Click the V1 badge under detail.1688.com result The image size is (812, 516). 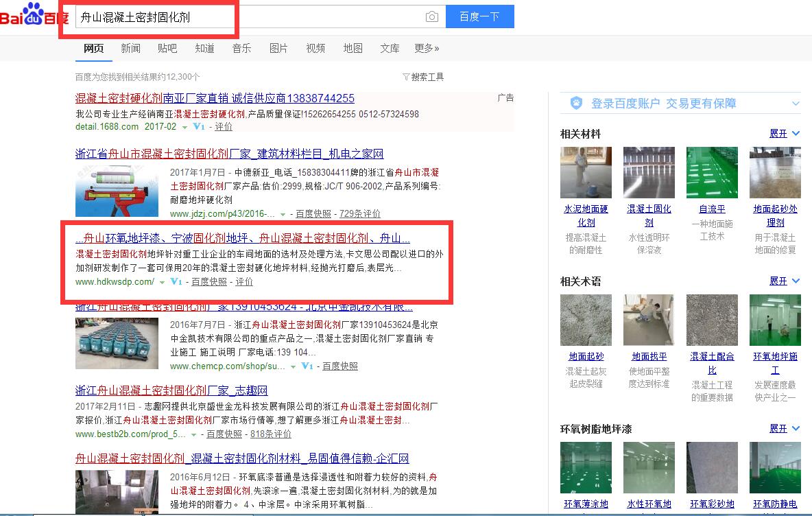pyautogui.click(x=199, y=126)
